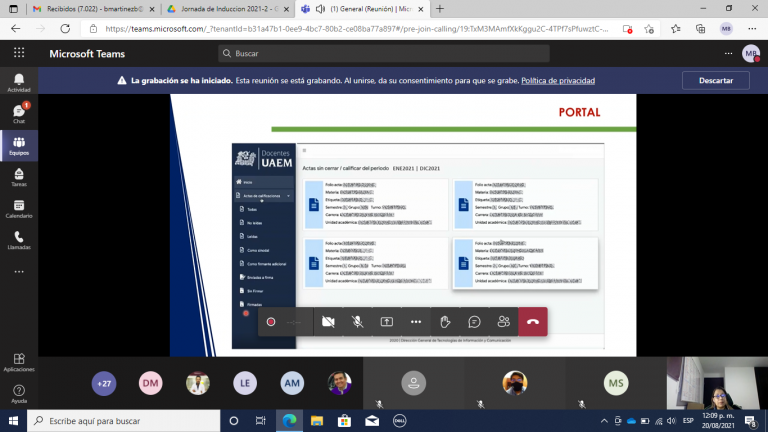The width and height of the screenshot is (768, 432).
Task: Open the Teams app launcher grid
Action: (x=19, y=53)
